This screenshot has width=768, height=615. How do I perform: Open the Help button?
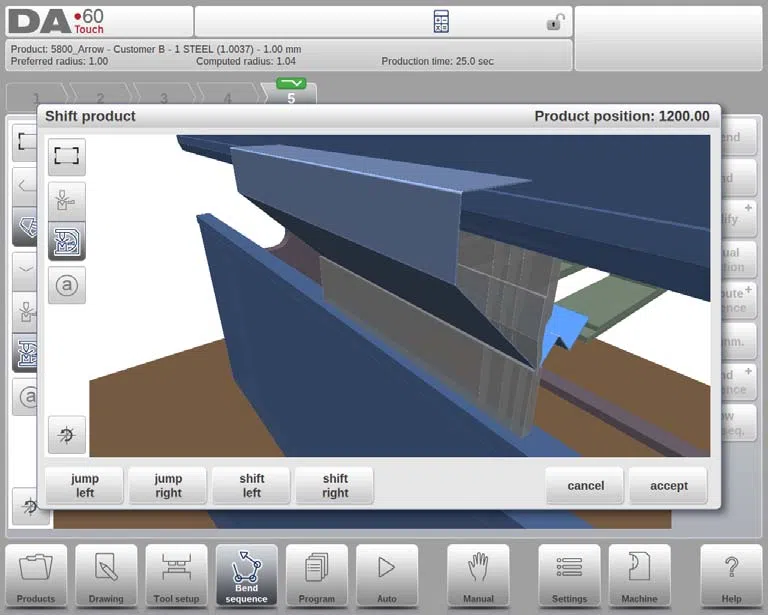point(731,576)
